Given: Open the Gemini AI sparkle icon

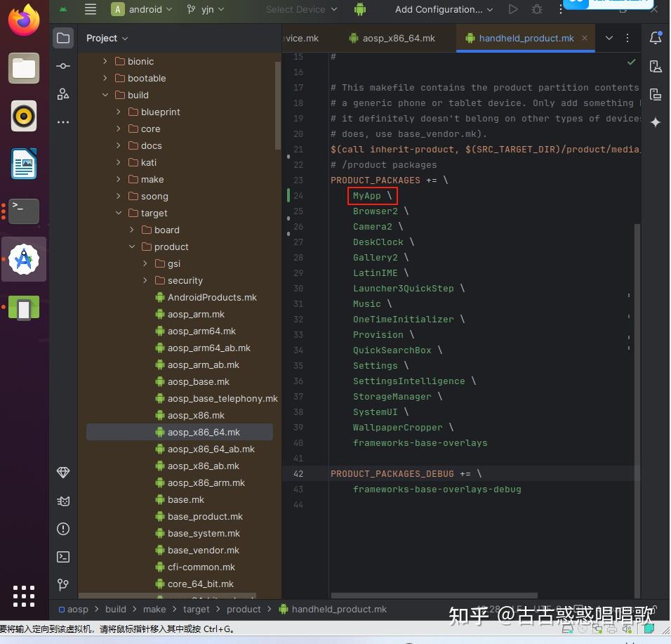Looking at the screenshot, I should coord(656,122).
